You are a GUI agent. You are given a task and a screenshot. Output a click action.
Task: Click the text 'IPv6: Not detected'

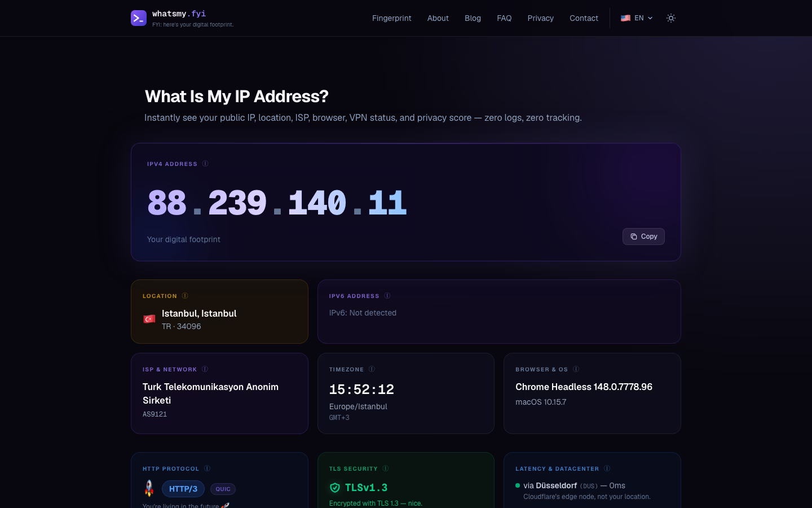coord(363,313)
